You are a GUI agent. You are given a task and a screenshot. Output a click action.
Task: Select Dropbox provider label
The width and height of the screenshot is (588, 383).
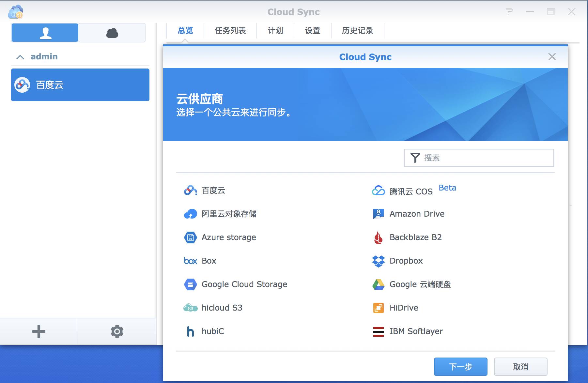tap(406, 261)
